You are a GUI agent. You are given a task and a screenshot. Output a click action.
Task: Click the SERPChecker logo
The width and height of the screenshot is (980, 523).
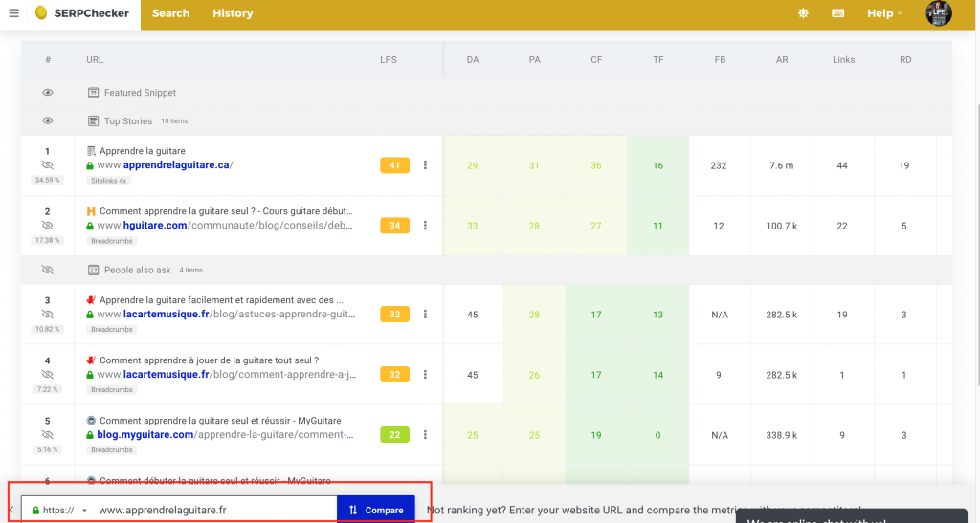point(82,13)
